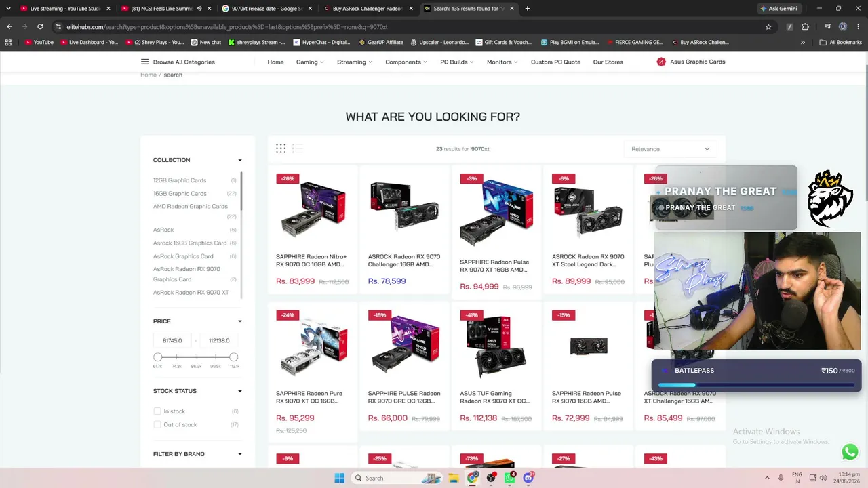Viewport: 868px width, 488px height.
Task: Open ASUS TUF Gaming Radeon RX 9070 XT title
Action: click(495, 397)
